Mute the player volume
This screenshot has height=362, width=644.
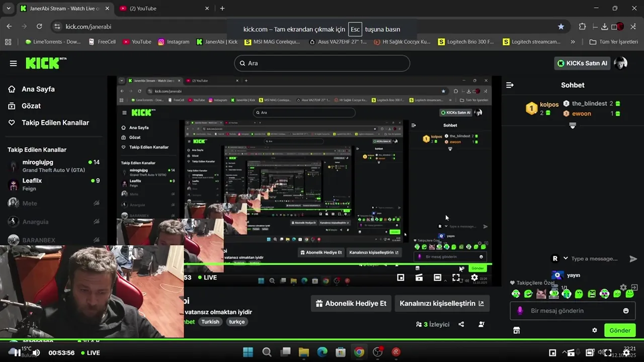36,353
